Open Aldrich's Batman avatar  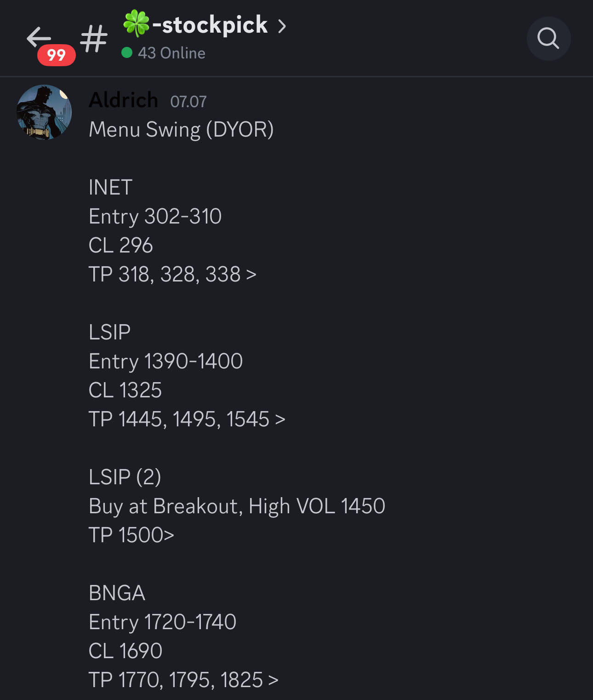(44, 112)
